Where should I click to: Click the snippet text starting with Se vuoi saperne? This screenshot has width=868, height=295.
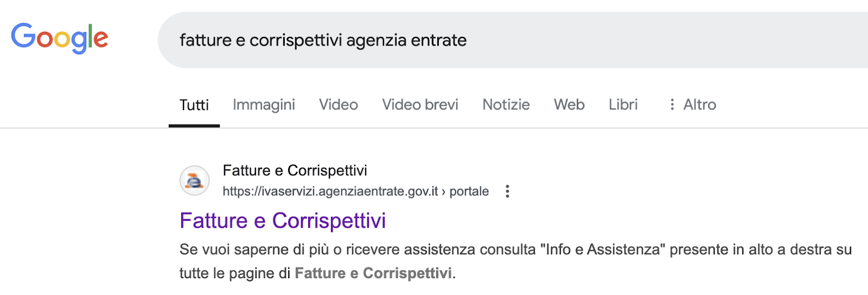[515, 261]
